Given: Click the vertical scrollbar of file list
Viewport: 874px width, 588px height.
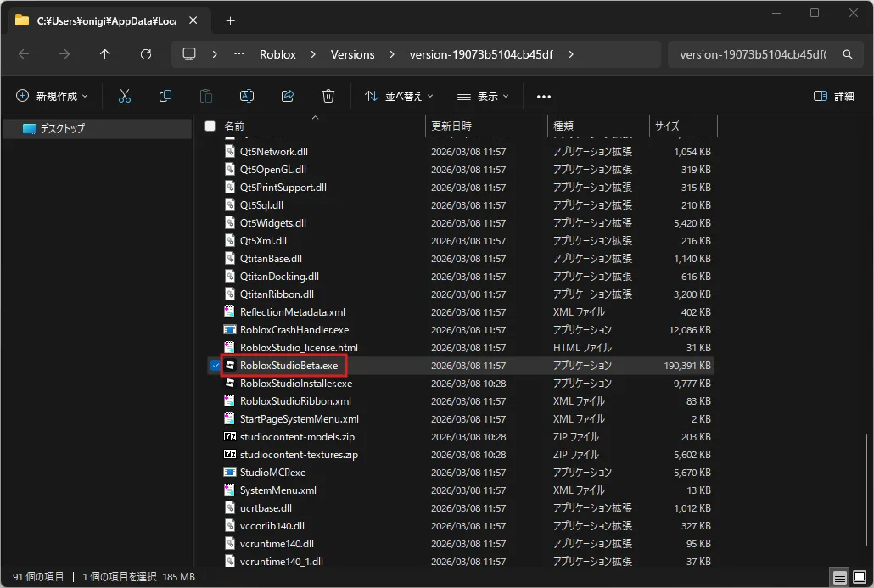Looking at the screenshot, I should point(866,490).
